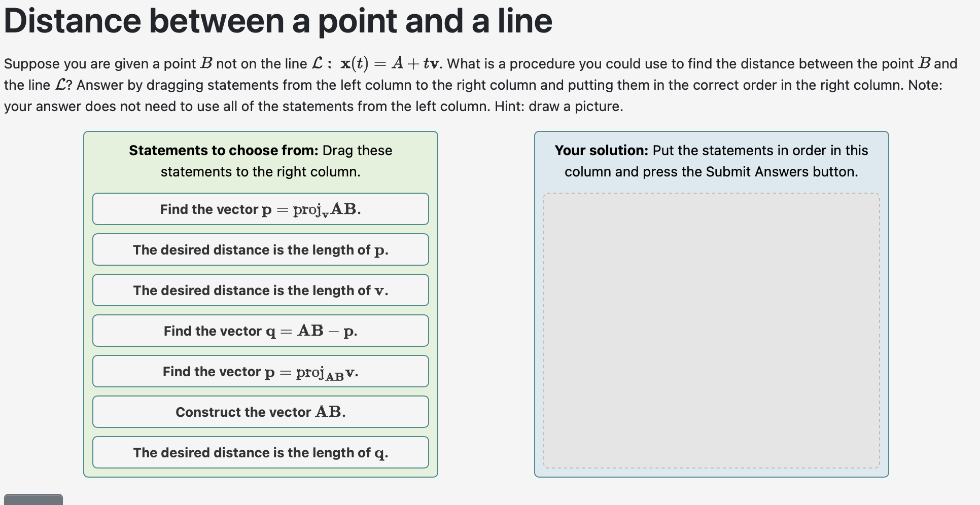Select "The desired distance is the length of q"

click(260, 452)
